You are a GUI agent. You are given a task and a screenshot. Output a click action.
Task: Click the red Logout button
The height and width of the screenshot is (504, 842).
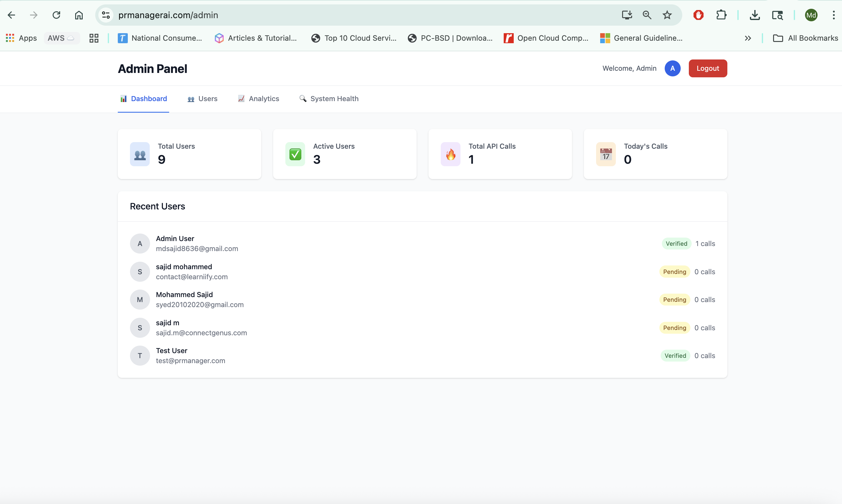pos(707,68)
